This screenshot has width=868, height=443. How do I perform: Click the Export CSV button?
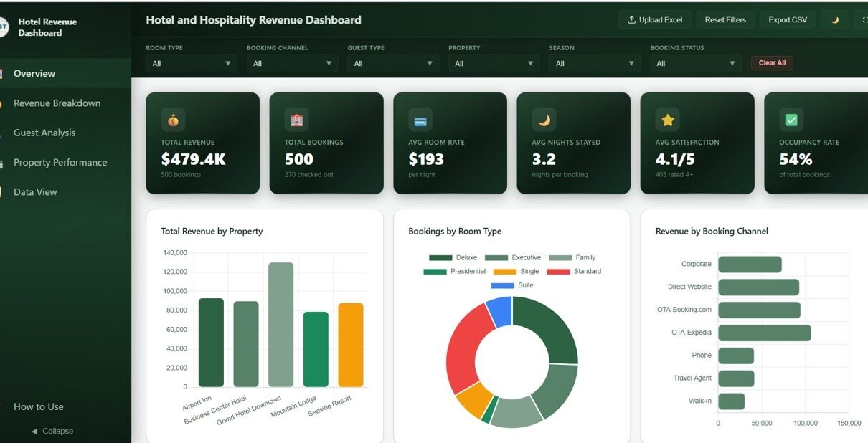coord(787,20)
